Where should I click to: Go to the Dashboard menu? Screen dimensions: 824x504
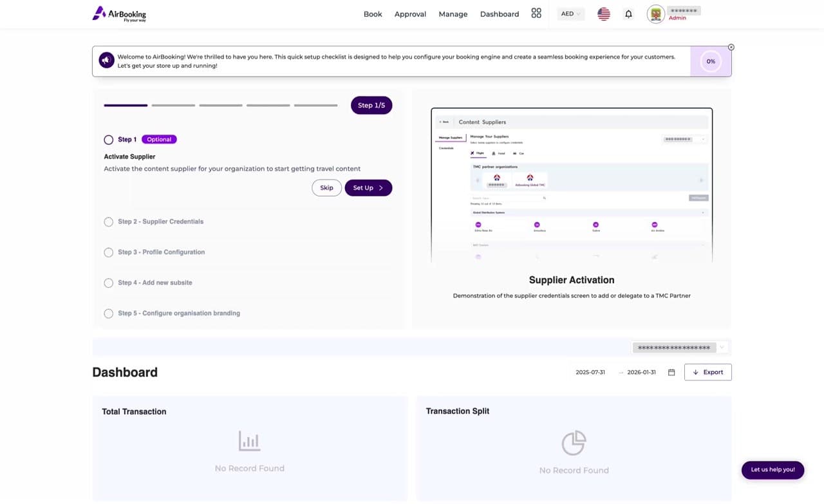tap(500, 14)
